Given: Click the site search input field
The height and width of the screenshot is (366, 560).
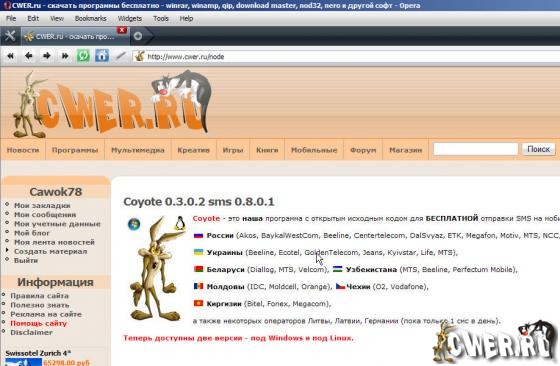Looking at the screenshot, I should coord(475,149).
